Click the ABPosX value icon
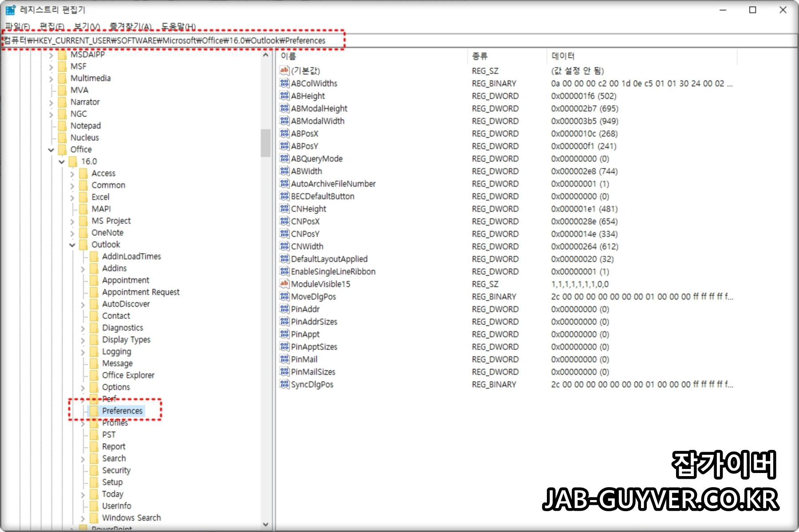This screenshot has width=799, height=532. (x=284, y=133)
